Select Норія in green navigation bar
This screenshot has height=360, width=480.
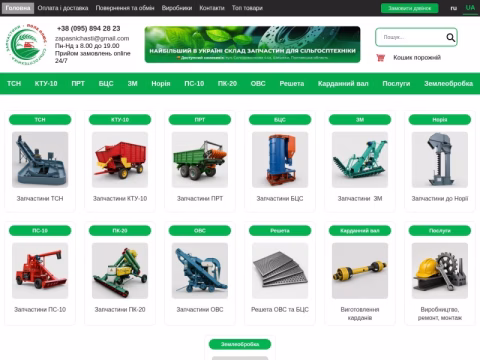161,84
